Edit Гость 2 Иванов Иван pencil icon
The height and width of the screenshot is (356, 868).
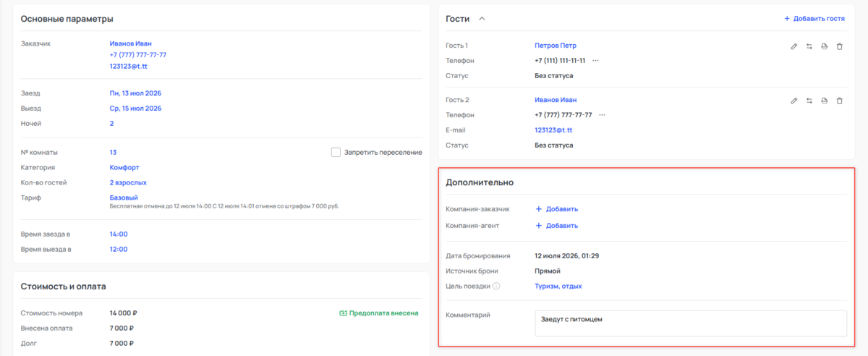tap(793, 101)
